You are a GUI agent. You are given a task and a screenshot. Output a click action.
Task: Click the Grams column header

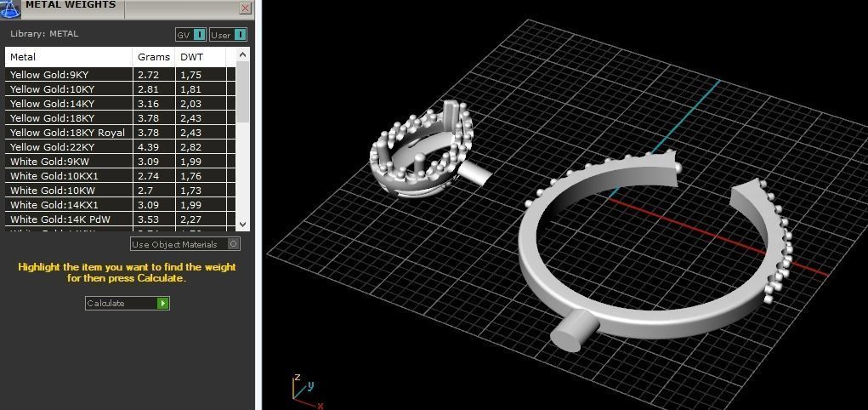154,57
